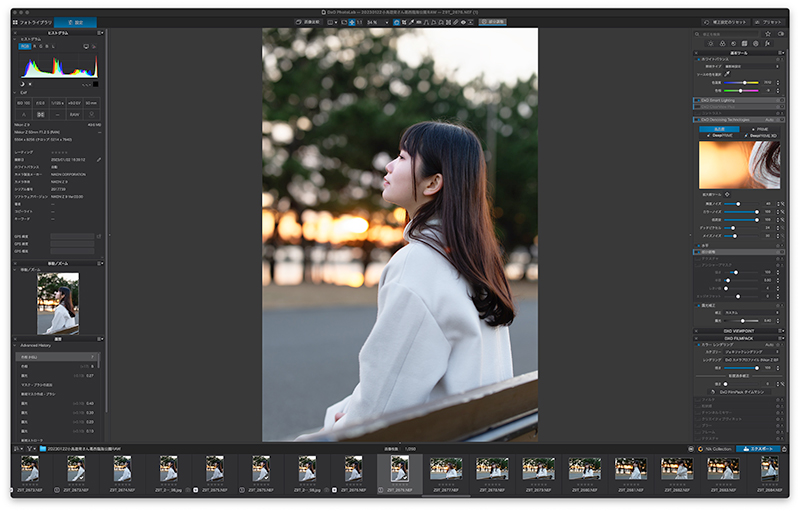Switch to the 設定 tab
The height and width of the screenshot is (511, 800).
pyautogui.click(x=76, y=22)
